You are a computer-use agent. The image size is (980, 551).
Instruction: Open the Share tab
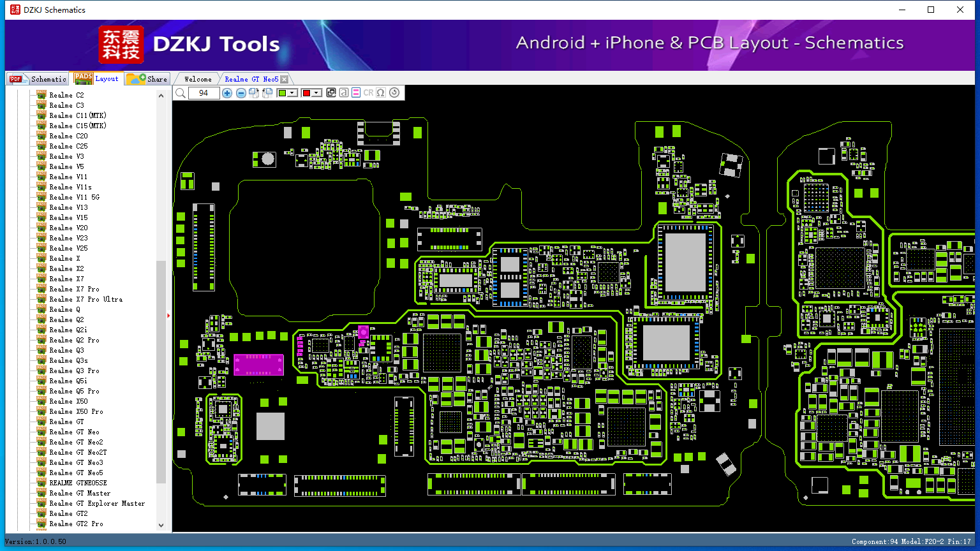147,79
